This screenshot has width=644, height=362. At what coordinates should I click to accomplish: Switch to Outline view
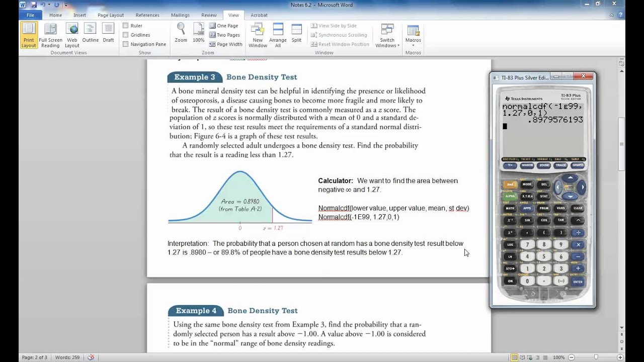tap(91, 33)
